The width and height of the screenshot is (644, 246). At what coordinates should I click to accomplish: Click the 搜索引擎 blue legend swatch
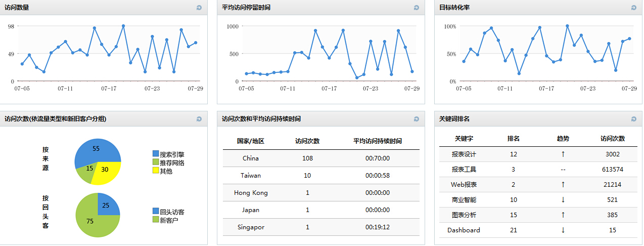pyautogui.click(x=156, y=154)
